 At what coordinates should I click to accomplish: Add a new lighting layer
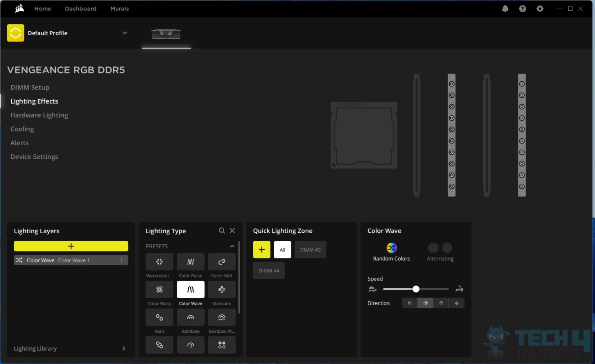tap(71, 246)
